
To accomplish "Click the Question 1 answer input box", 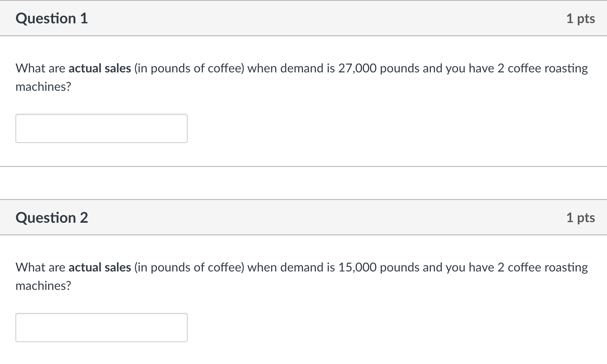I will pyautogui.click(x=101, y=128).
